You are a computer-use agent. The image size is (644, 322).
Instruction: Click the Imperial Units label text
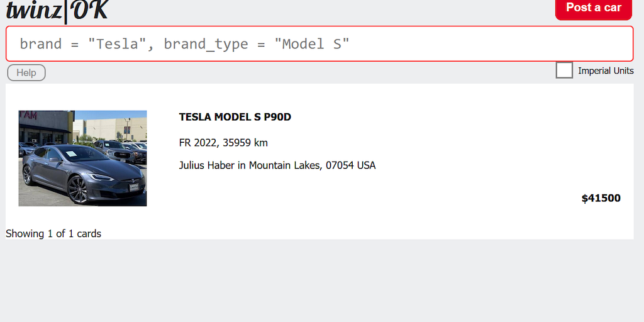[x=606, y=71]
